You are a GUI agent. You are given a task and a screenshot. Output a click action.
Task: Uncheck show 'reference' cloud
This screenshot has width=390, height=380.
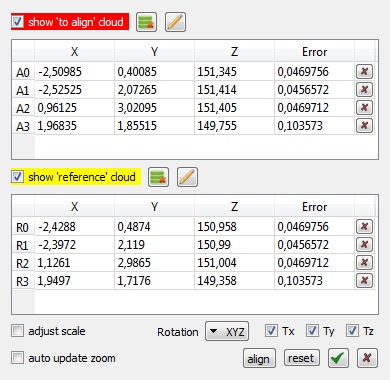(17, 176)
